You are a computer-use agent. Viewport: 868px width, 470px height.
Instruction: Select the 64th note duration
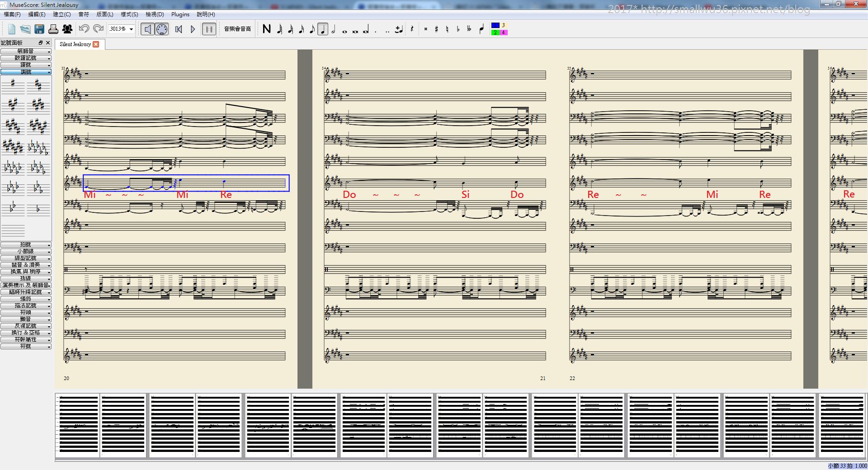coord(279,29)
